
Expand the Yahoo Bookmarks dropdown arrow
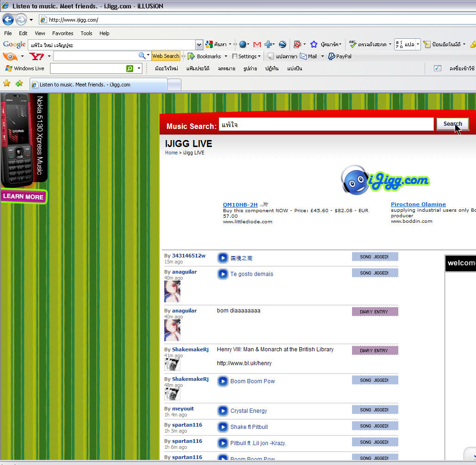pyautogui.click(x=226, y=56)
